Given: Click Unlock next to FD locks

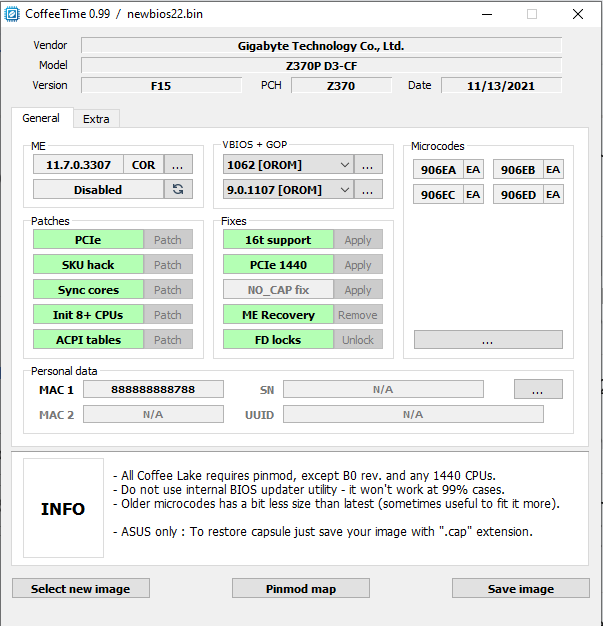Looking at the screenshot, I should (x=357, y=340).
